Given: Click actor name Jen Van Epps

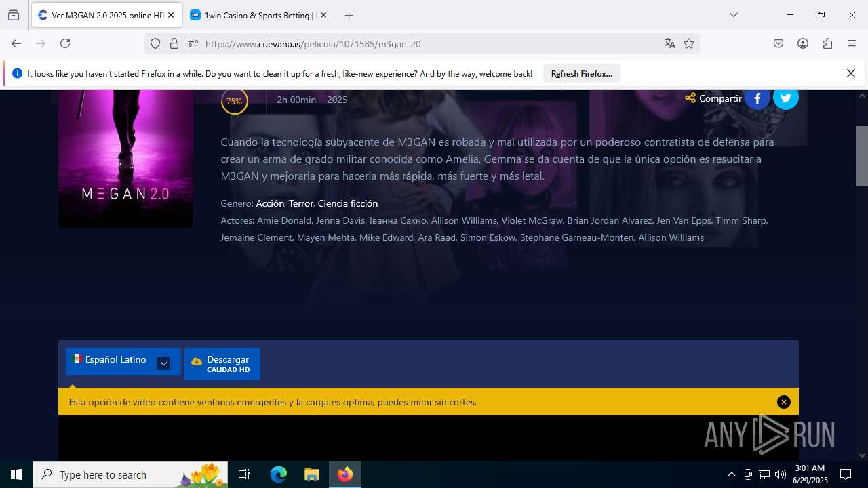Looking at the screenshot, I should click(x=684, y=220).
